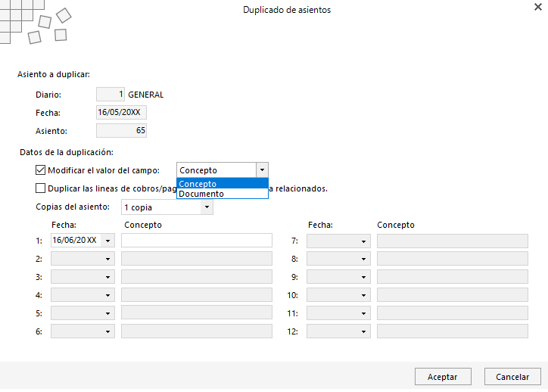Uncheck Modificar el valor del campo
Viewport: 548px width, 392px height.
tap(41, 170)
